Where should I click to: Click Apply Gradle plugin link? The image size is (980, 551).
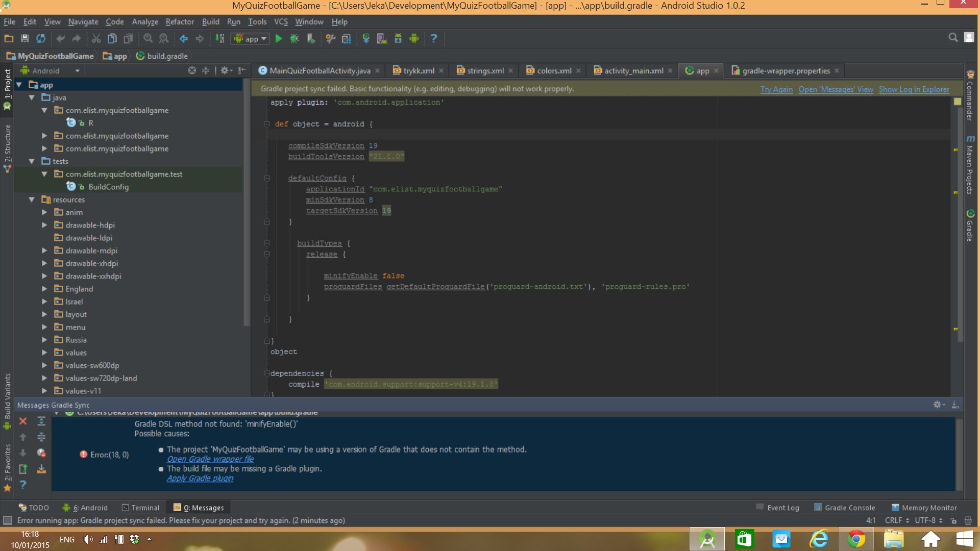click(x=200, y=479)
